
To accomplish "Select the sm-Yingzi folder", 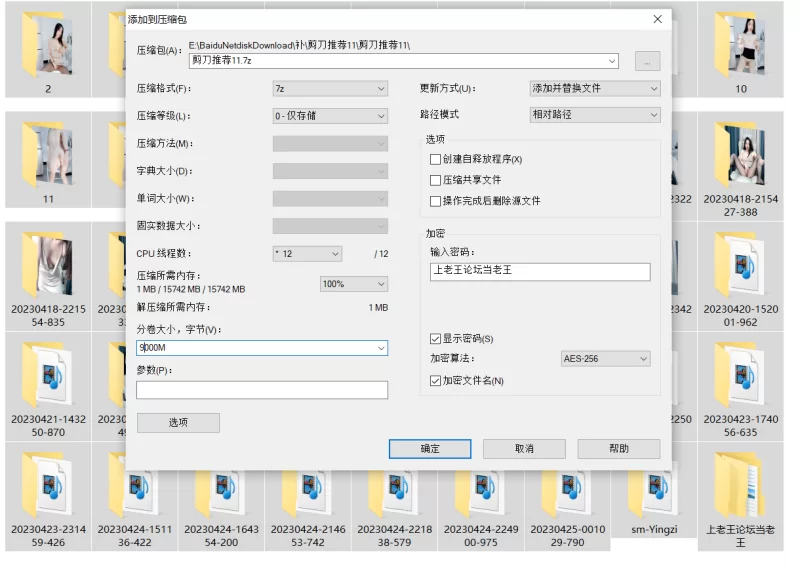I will pyautogui.click(x=654, y=505).
